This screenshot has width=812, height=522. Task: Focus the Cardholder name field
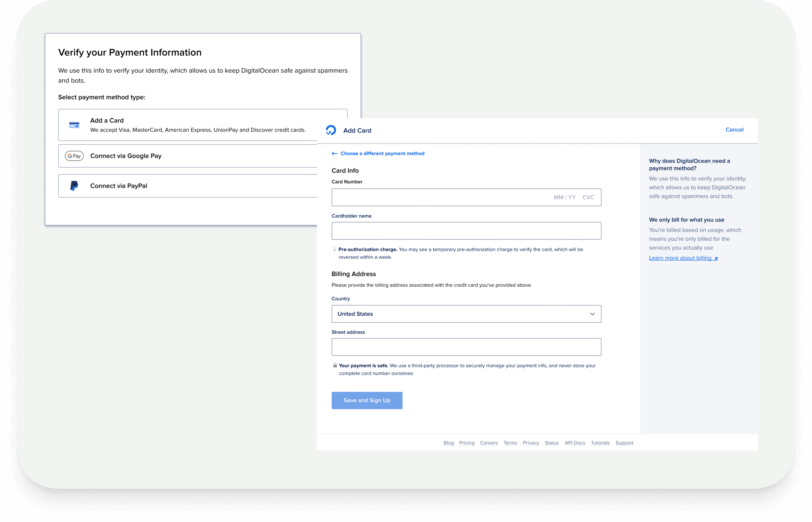[466, 231]
